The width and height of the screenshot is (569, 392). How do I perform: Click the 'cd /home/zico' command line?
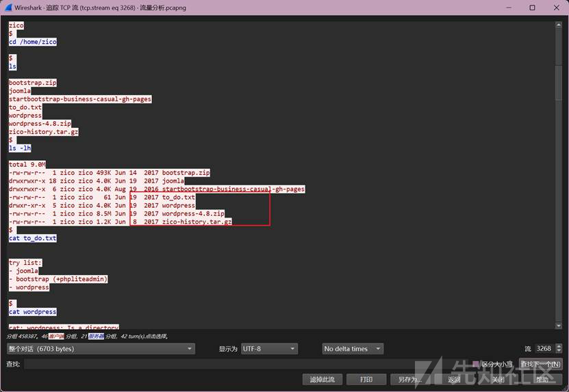(x=33, y=42)
